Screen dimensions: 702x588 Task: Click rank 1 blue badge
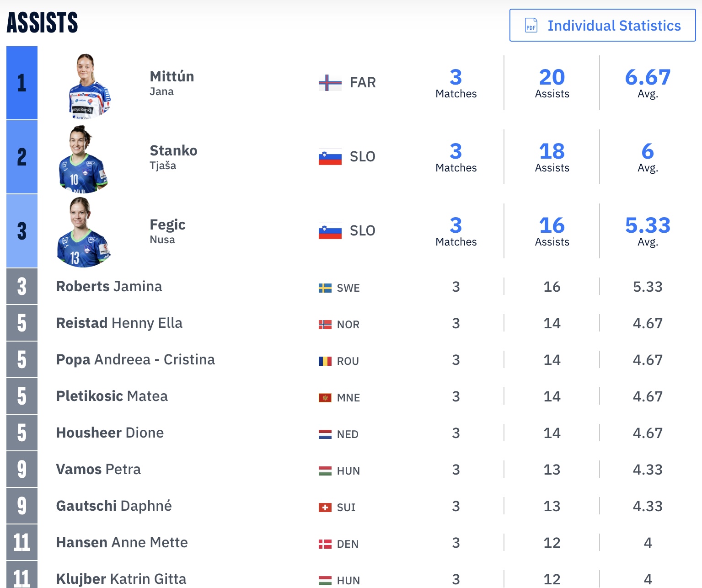(22, 83)
